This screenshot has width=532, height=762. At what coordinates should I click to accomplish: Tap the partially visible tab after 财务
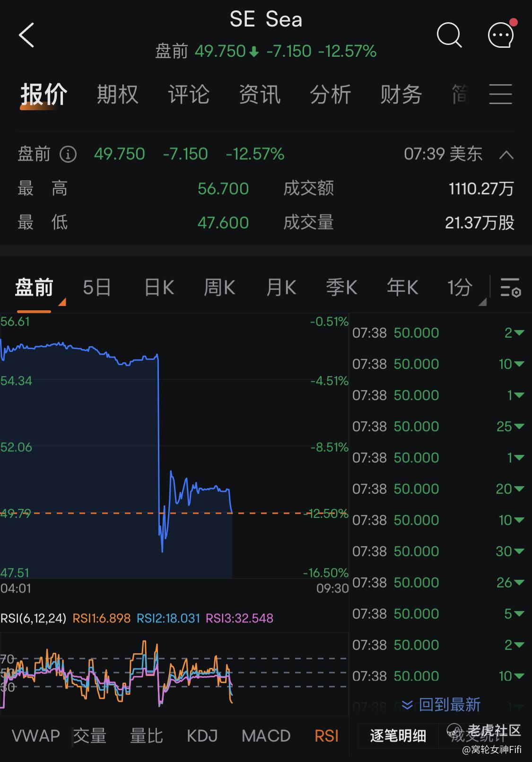tap(460, 94)
